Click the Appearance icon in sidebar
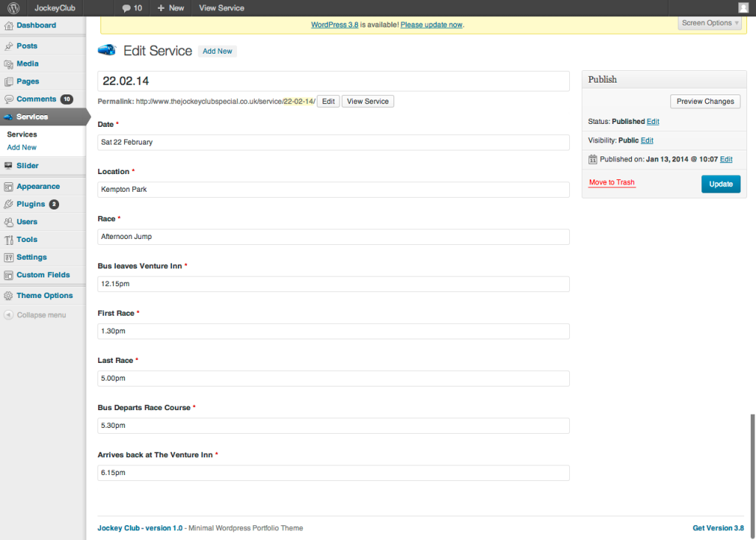This screenshot has width=756, height=540. pos(9,187)
